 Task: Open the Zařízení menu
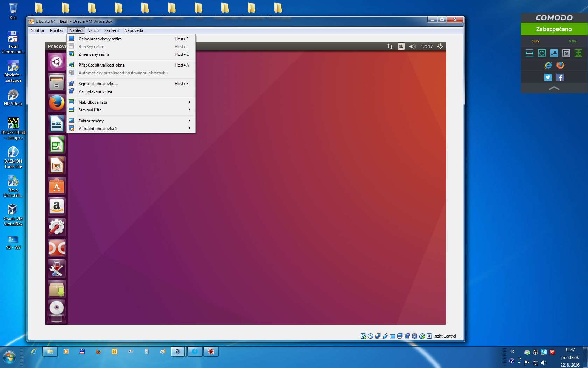[x=111, y=30]
